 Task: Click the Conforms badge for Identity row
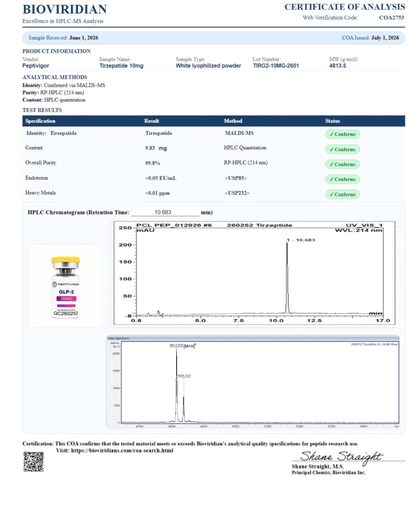click(343, 134)
